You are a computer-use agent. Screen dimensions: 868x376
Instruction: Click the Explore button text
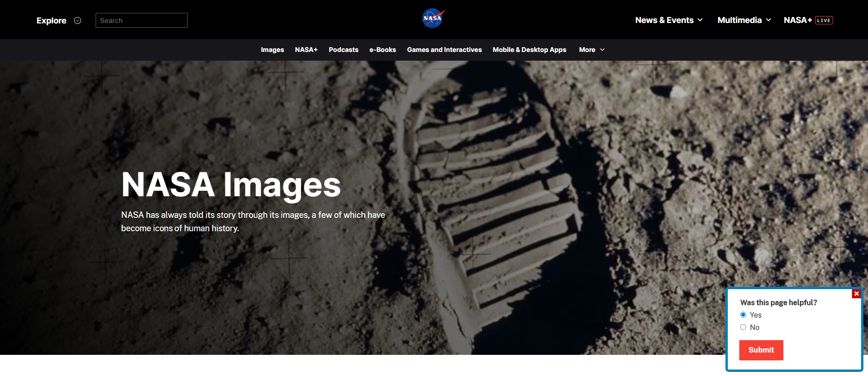(51, 21)
